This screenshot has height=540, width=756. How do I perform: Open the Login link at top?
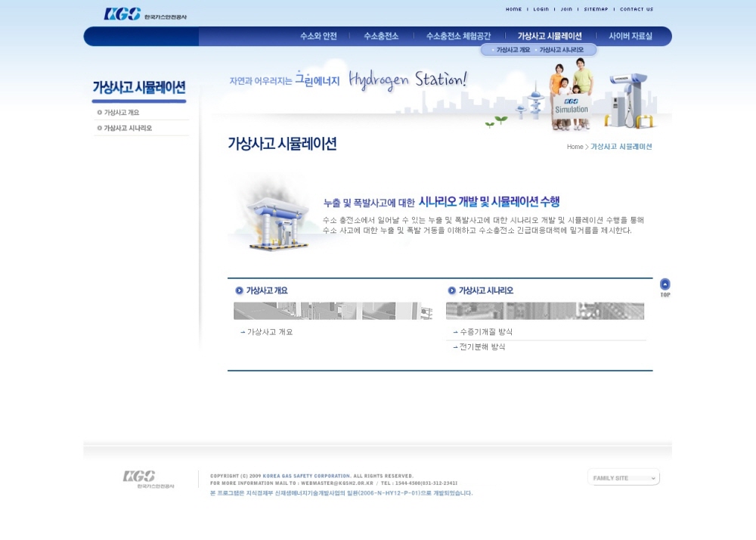541,10
